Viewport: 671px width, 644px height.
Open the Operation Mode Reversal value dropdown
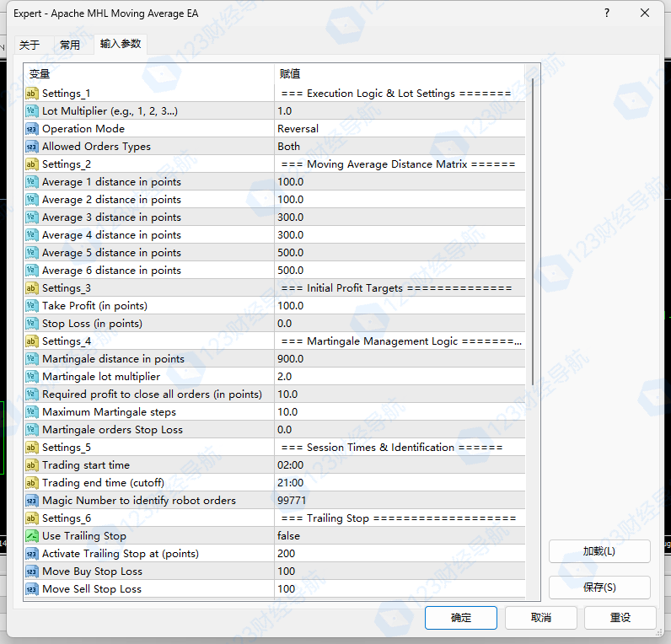point(400,129)
